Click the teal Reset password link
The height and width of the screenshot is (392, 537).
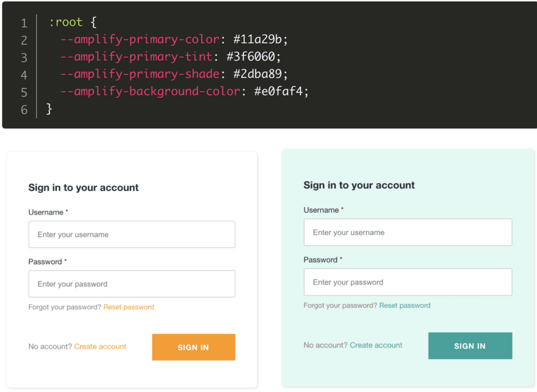(404, 304)
